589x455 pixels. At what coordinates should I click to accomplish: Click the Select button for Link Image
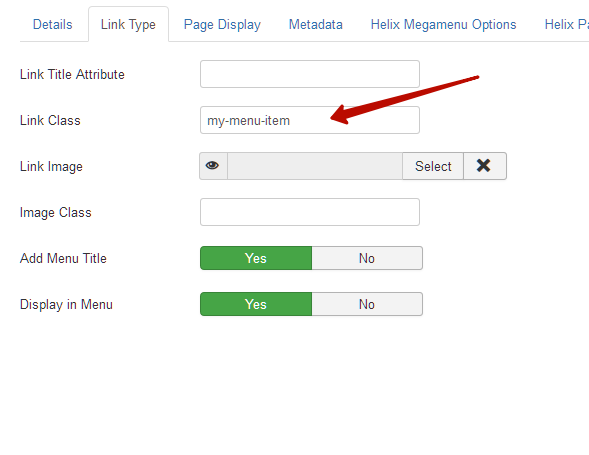tap(433, 166)
